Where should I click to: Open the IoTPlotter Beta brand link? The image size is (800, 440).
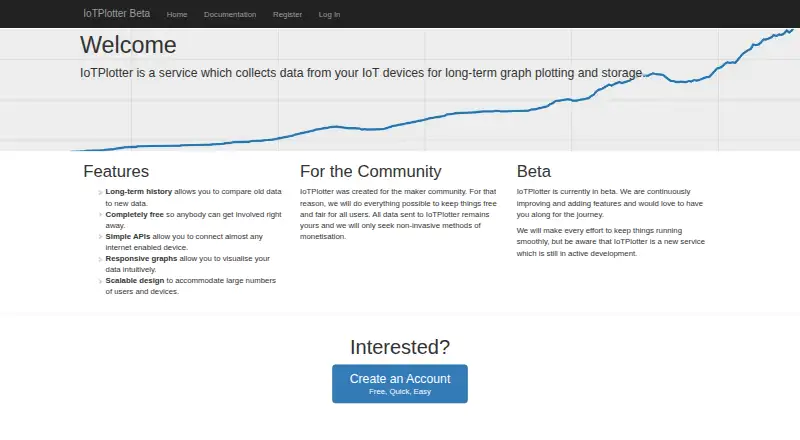click(x=116, y=14)
